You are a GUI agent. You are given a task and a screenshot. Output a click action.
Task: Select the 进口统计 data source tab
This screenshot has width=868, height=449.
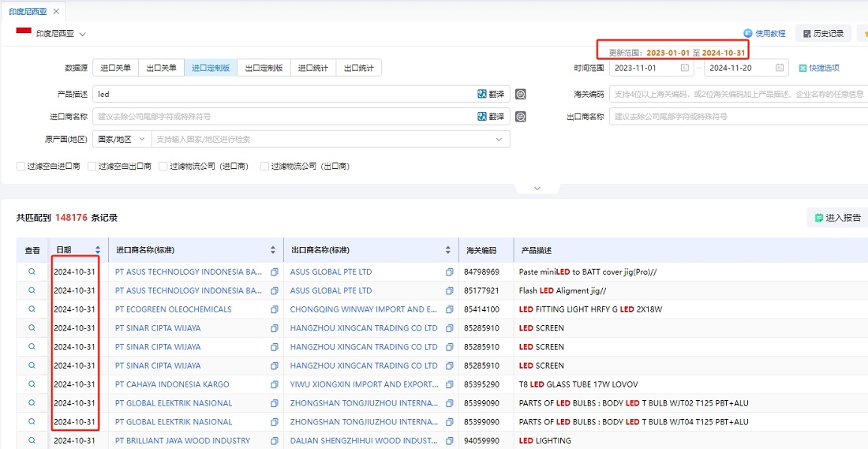[x=313, y=68]
